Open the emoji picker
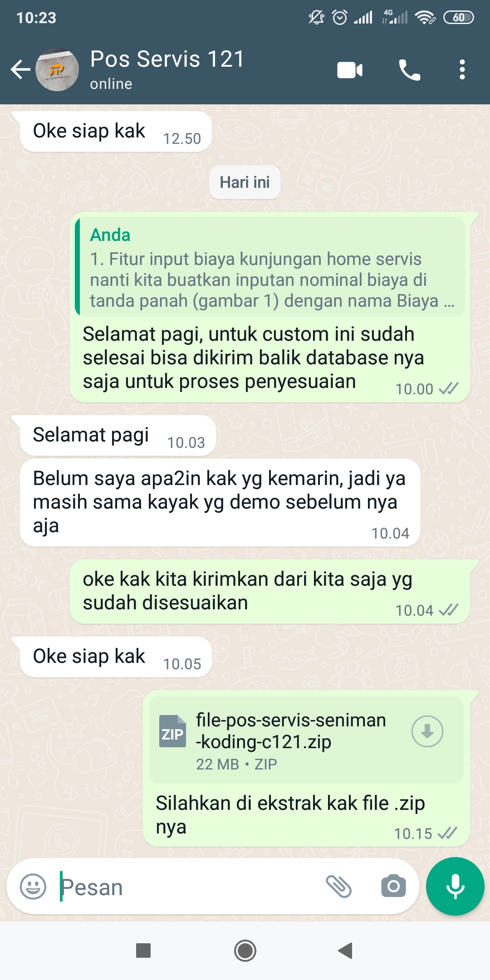The image size is (490, 980). (33, 887)
